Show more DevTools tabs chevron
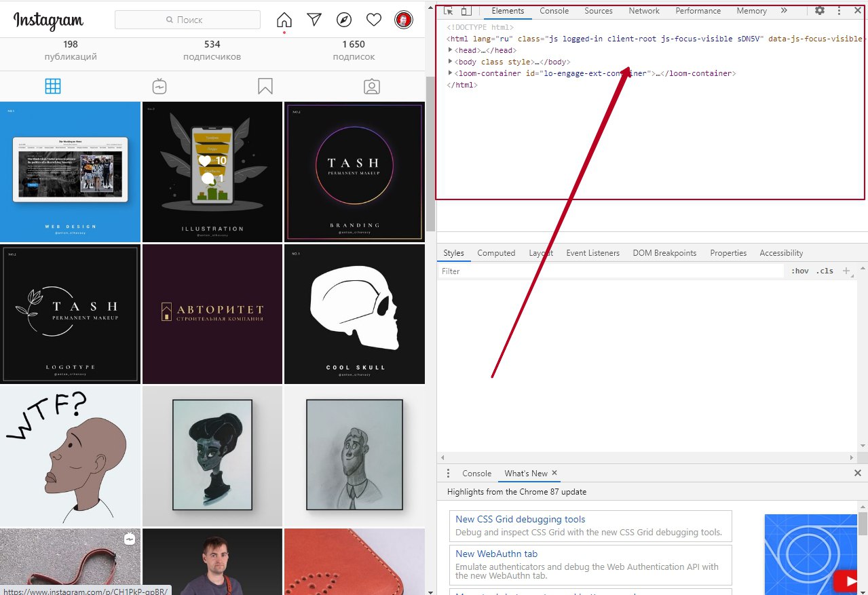Viewport: 868px width, 595px height. (x=784, y=11)
